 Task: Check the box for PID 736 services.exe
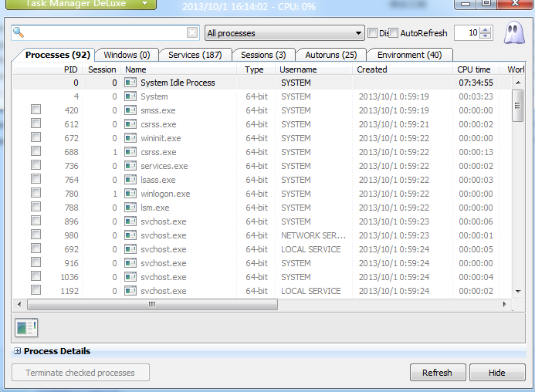point(36,165)
